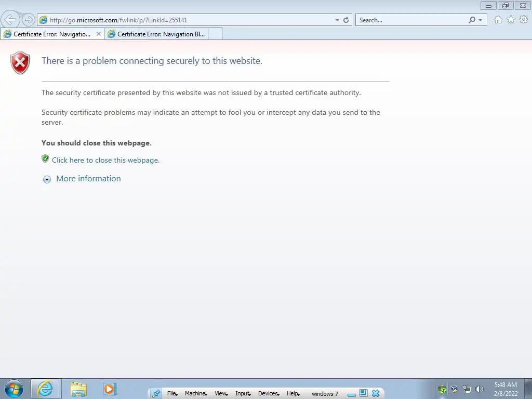Open the Home page icon
The image size is (532, 399).
click(x=498, y=20)
